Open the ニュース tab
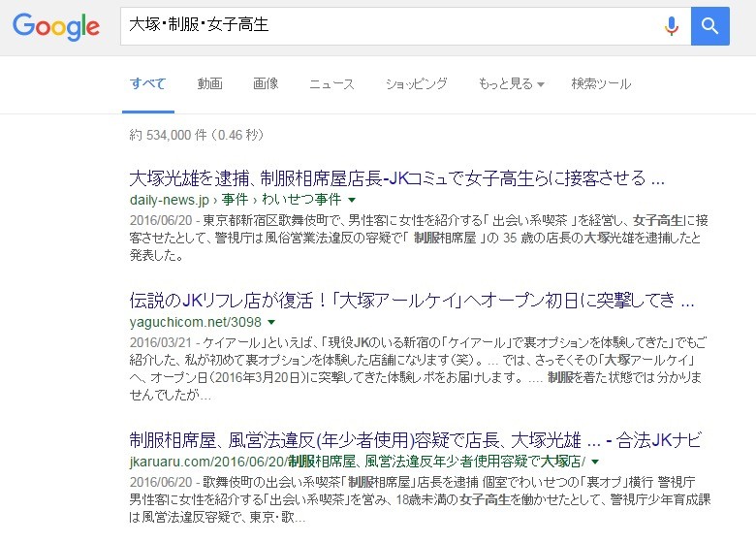756x543 pixels. click(331, 83)
